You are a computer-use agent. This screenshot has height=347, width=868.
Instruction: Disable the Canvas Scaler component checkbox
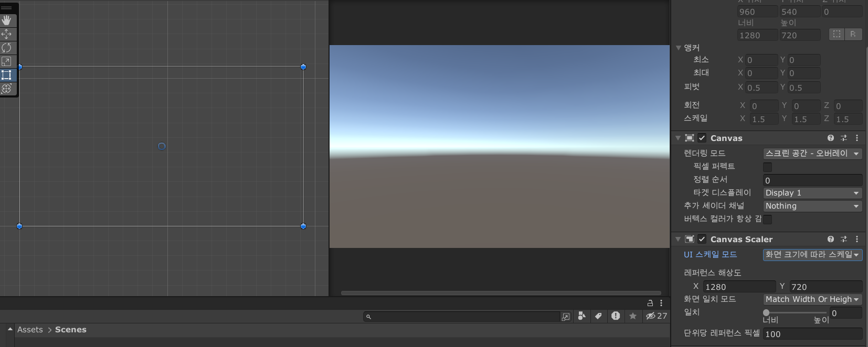coord(702,239)
